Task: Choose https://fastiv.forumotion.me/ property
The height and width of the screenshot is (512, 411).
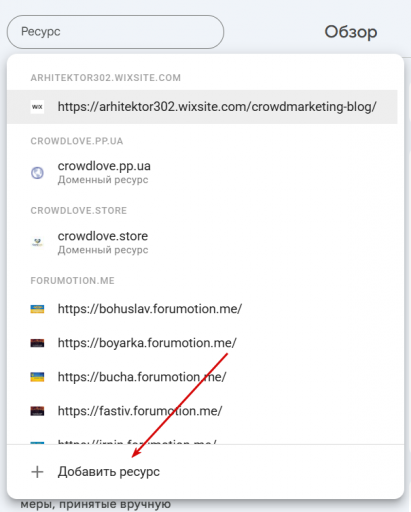Action: tap(202, 411)
